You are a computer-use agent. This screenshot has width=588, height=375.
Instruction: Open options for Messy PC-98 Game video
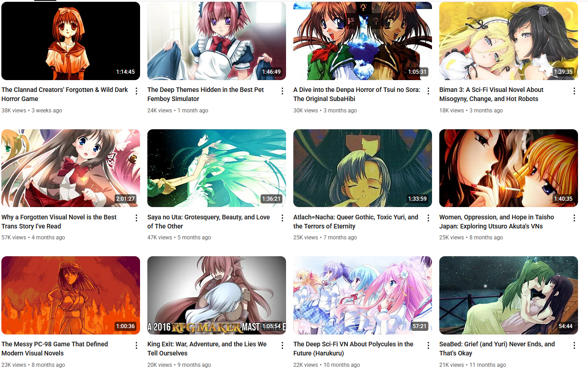coord(136,345)
